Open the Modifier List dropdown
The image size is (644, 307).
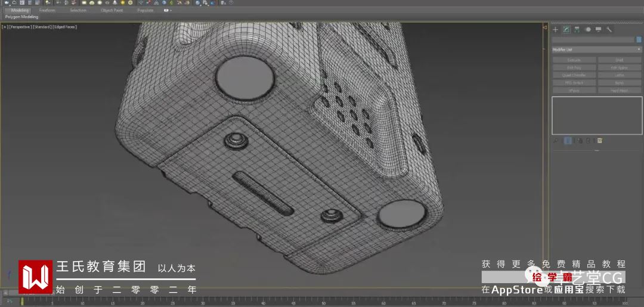[597, 49]
